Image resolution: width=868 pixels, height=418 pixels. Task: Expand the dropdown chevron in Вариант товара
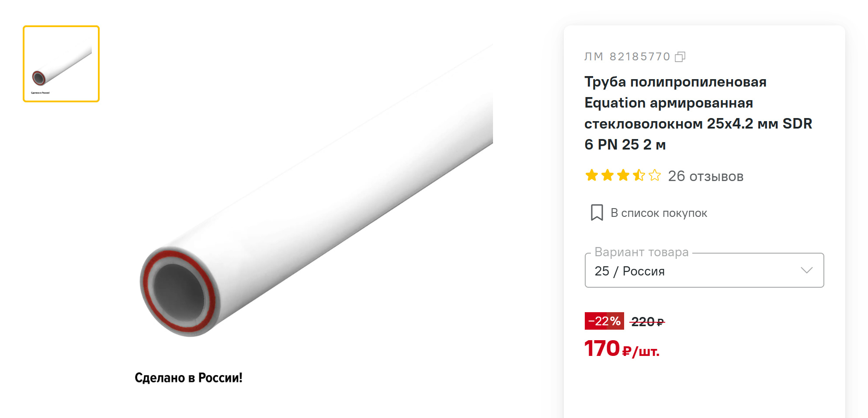tap(806, 270)
